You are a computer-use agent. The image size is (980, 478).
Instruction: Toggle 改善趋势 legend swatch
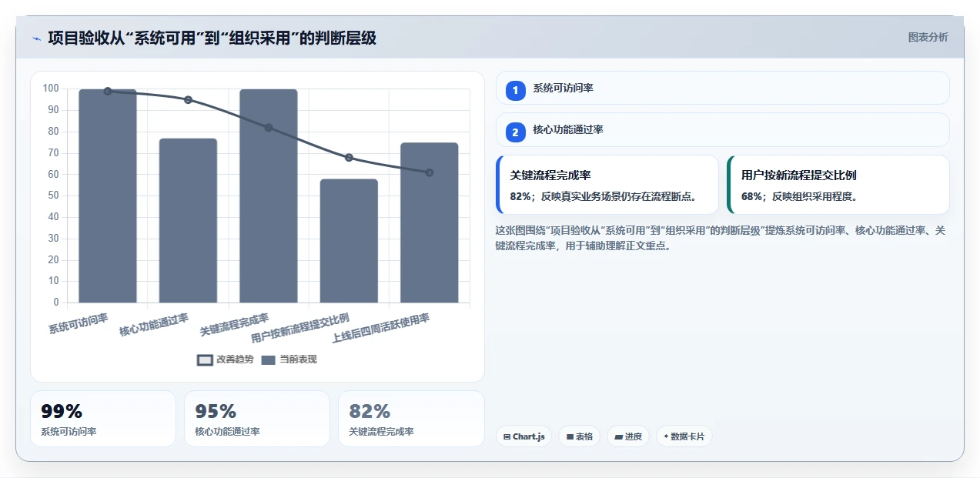pos(205,359)
